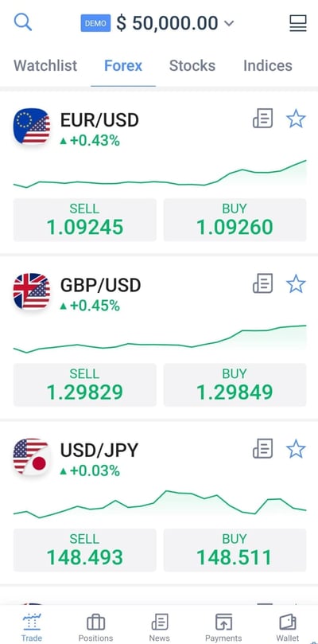
Task: Toggle GBP/USD favorite star
Action: click(x=296, y=284)
